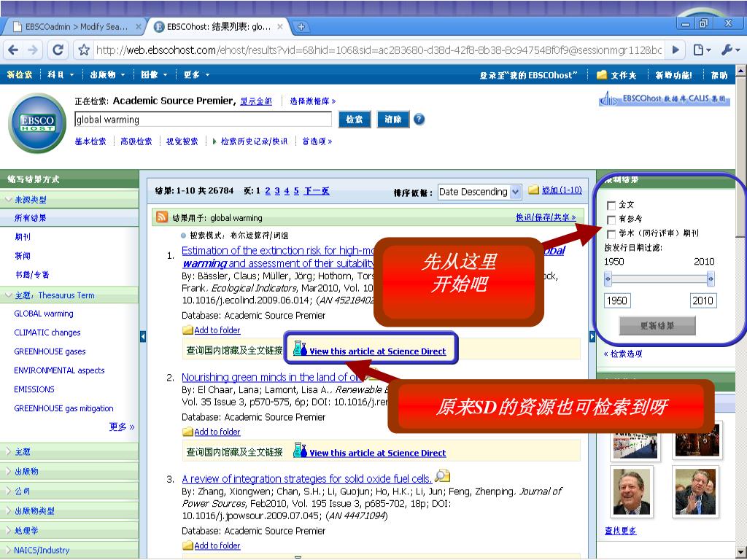The image size is (747, 560).
Task: Click left handle of publication date slider
Action: [608, 279]
